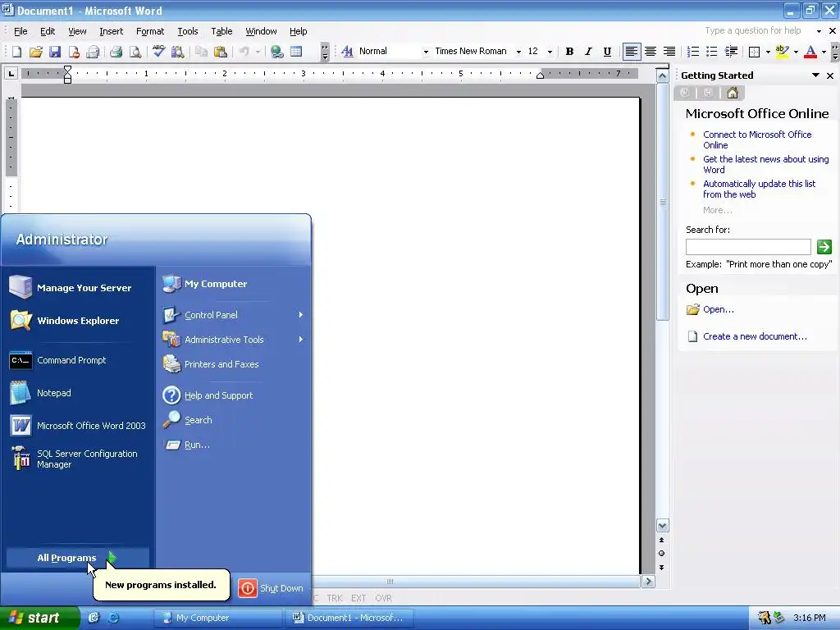The image size is (840, 630).
Task: Open the Tools menu
Action: pyautogui.click(x=188, y=31)
